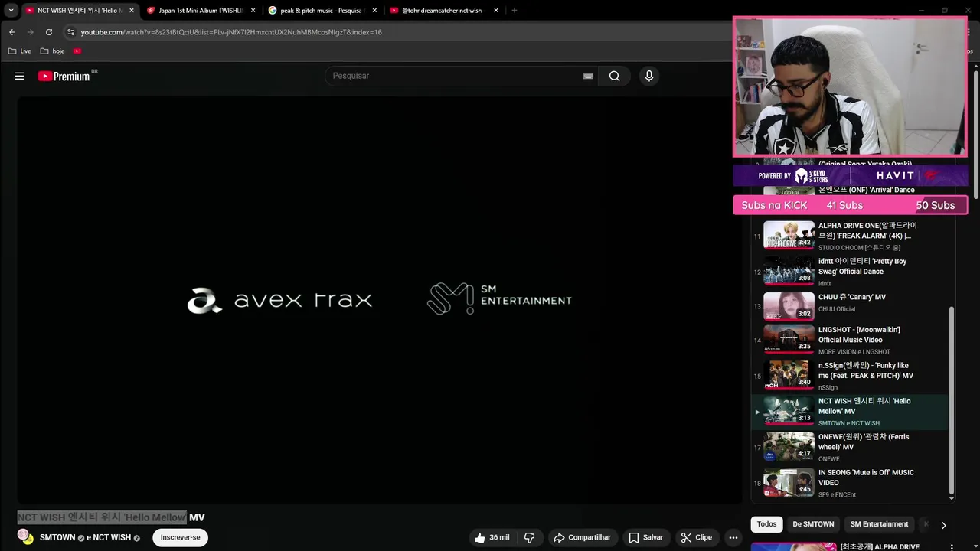Viewport: 980px width, 551px height.
Task: Close the peak & pitch music tab
Action: pyautogui.click(x=374, y=11)
